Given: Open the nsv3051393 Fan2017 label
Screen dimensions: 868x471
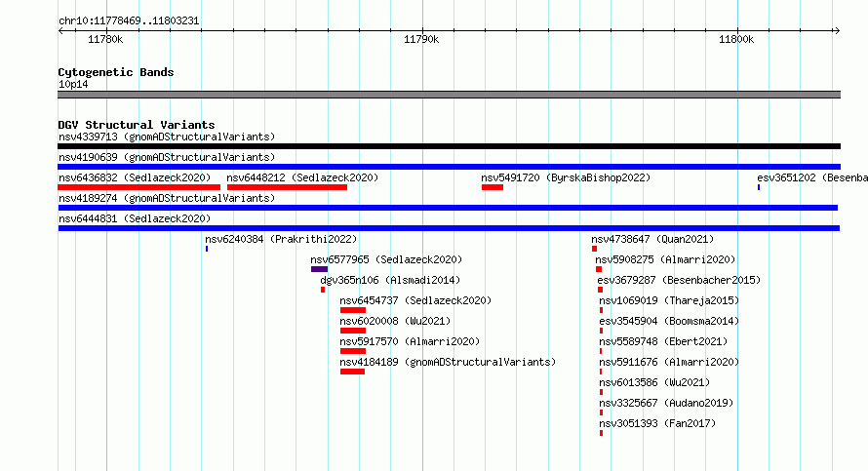Looking at the screenshot, I should 657,423.
